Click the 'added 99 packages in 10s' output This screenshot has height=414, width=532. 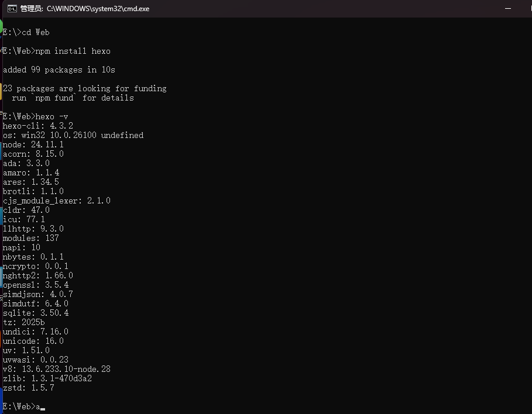tap(59, 70)
